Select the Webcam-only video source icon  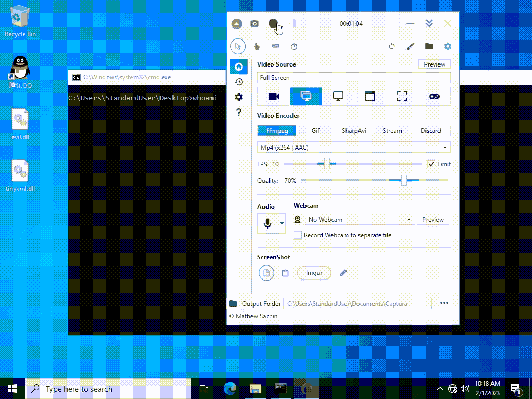click(x=274, y=96)
